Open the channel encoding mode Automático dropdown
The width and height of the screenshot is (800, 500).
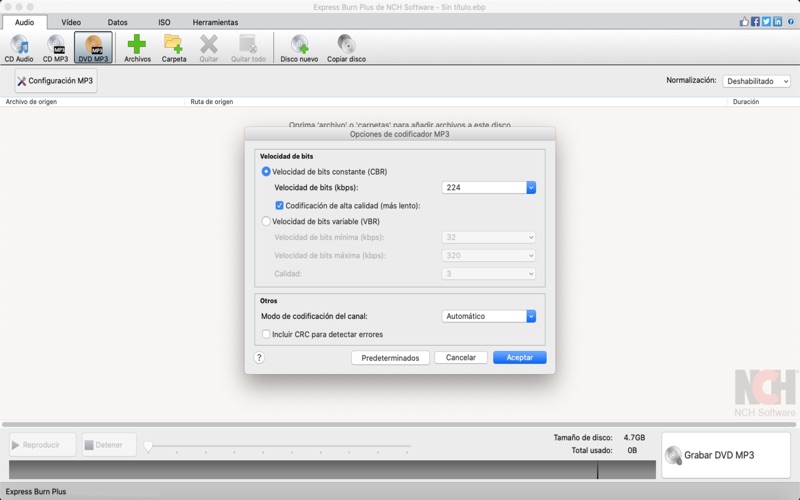point(489,316)
